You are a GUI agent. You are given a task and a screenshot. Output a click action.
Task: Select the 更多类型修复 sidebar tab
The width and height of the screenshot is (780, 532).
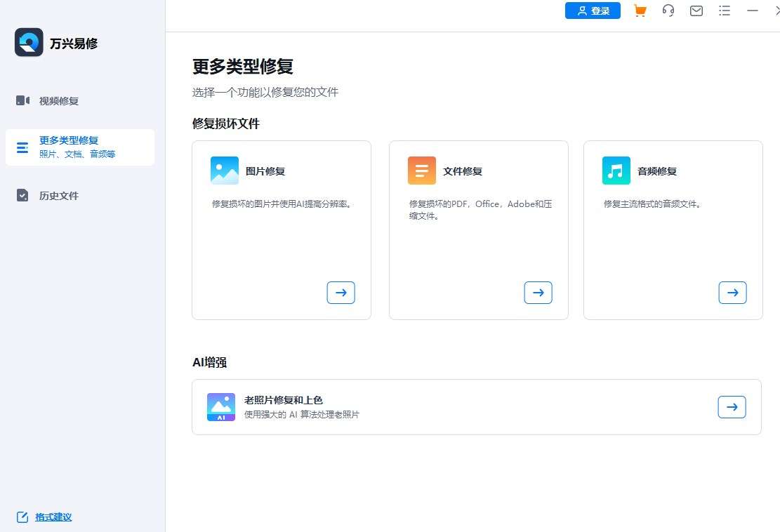point(79,147)
